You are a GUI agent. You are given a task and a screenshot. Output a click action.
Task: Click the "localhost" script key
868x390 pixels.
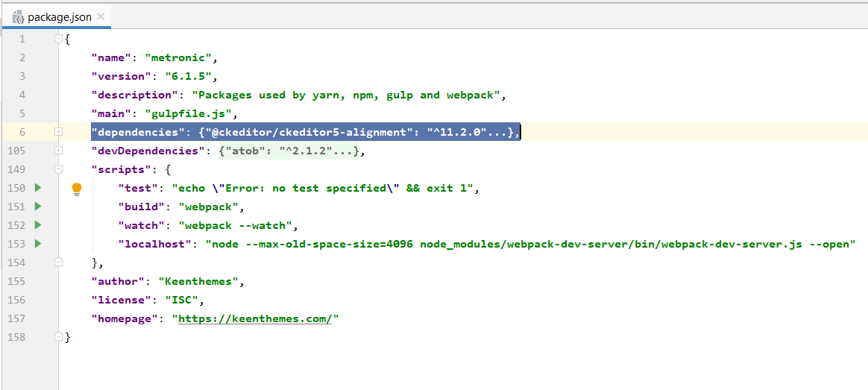click(156, 244)
